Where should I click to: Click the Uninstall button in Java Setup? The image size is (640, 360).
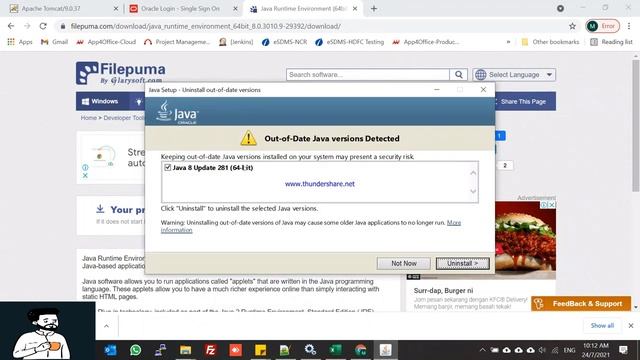tap(462, 263)
